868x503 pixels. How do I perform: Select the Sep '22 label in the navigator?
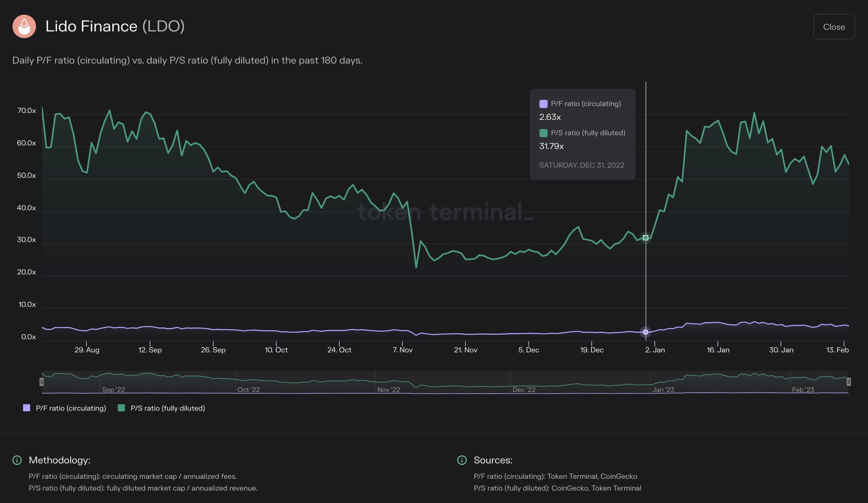tap(114, 390)
